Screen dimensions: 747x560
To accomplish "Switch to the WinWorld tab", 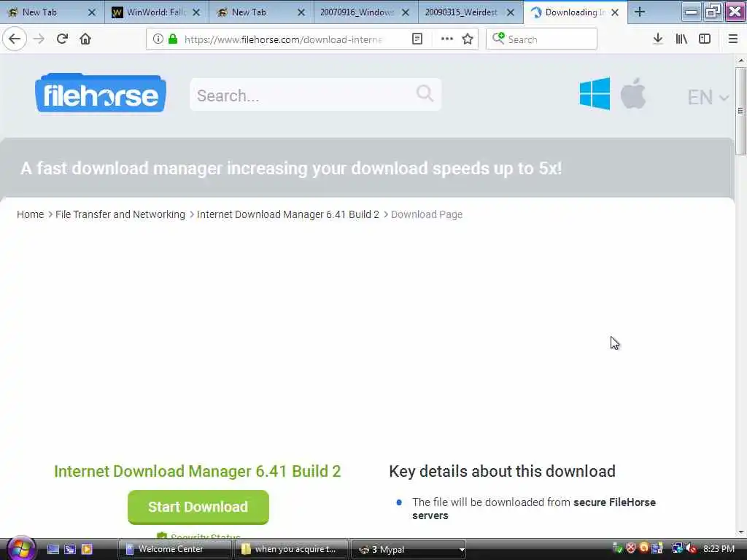I will (156, 12).
